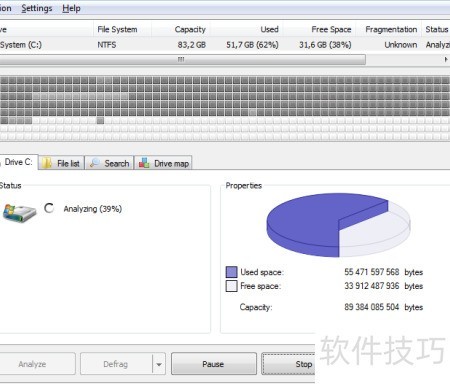Click the Search tab magnifier icon
The image size is (450, 384).
point(95,163)
